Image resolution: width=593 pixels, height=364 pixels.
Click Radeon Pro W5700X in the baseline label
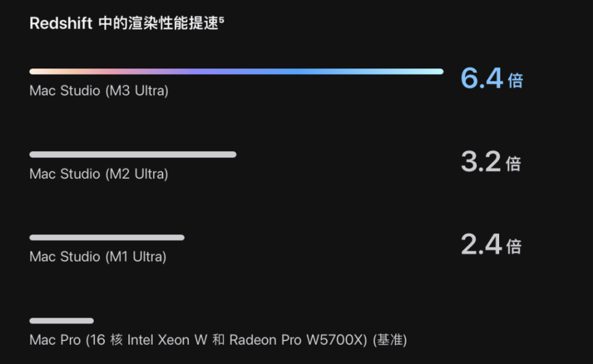click(298, 340)
